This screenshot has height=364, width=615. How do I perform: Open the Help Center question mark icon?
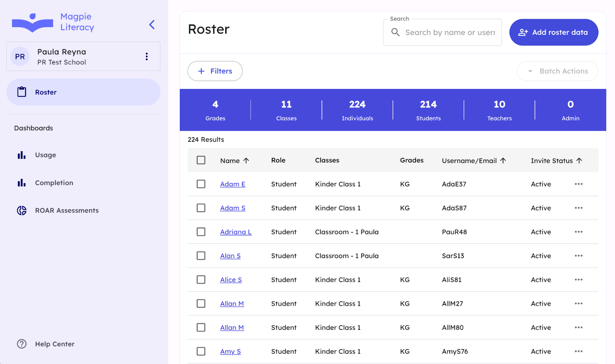(22, 344)
